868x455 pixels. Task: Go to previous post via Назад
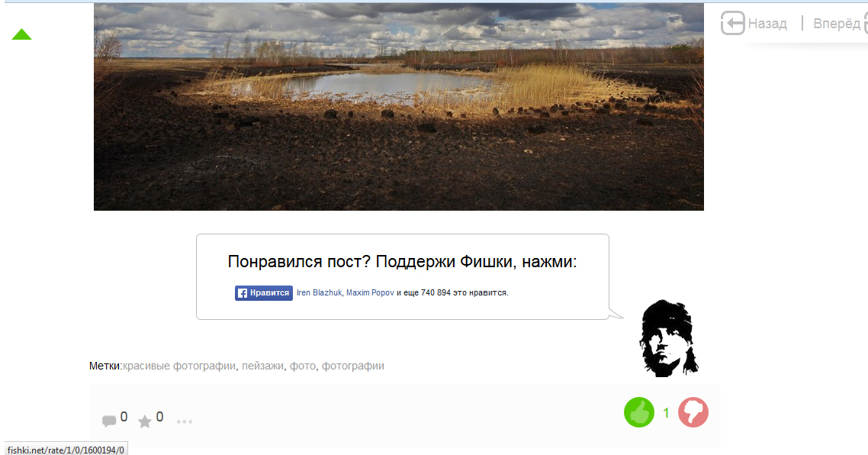click(x=767, y=24)
